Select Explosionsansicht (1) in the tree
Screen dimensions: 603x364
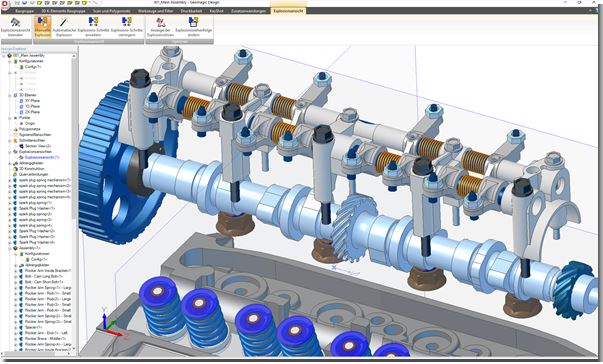click(x=42, y=157)
